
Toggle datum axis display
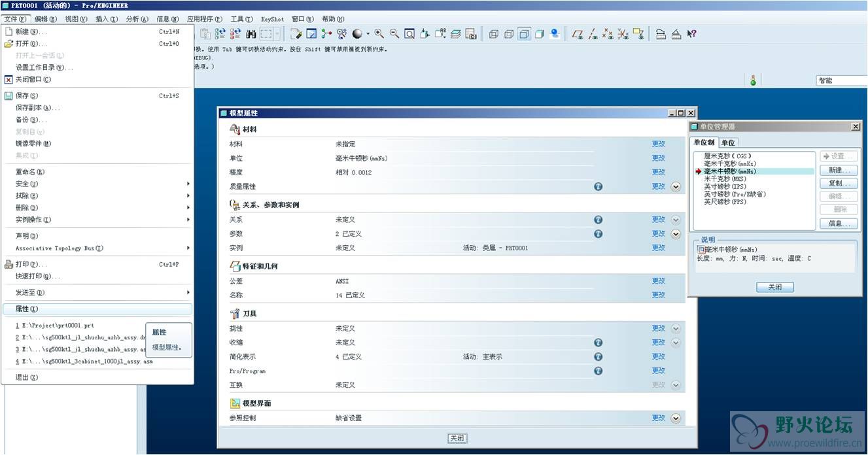pos(592,33)
